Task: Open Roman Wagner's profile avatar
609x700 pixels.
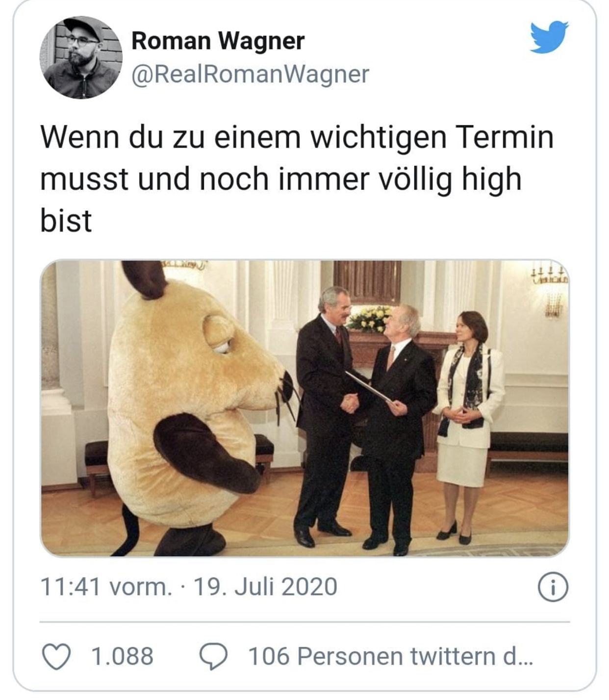Action: pyautogui.click(x=81, y=57)
